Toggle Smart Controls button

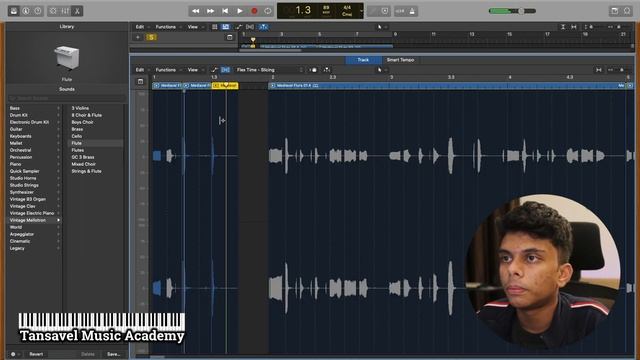[x=53, y=11]
